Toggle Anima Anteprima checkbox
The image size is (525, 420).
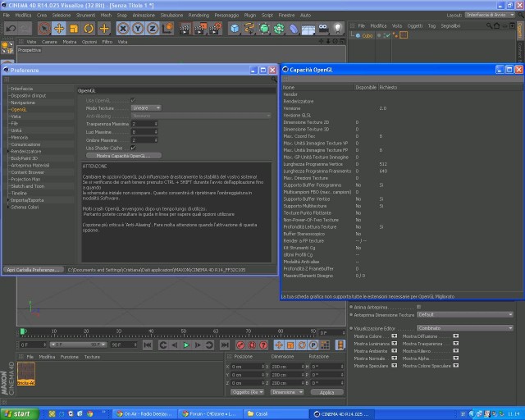click(418, 307)
